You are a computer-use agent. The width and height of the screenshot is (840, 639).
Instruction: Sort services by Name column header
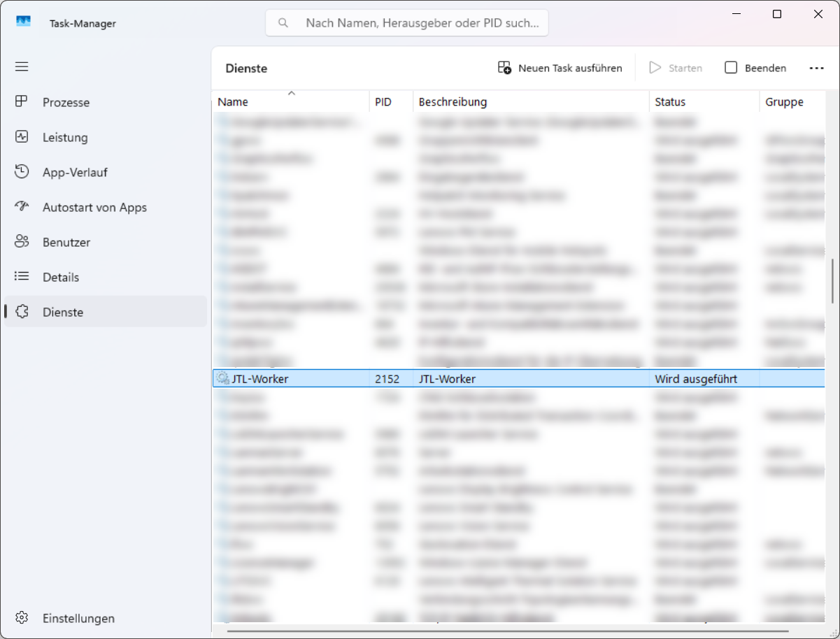tap(233, 102)
